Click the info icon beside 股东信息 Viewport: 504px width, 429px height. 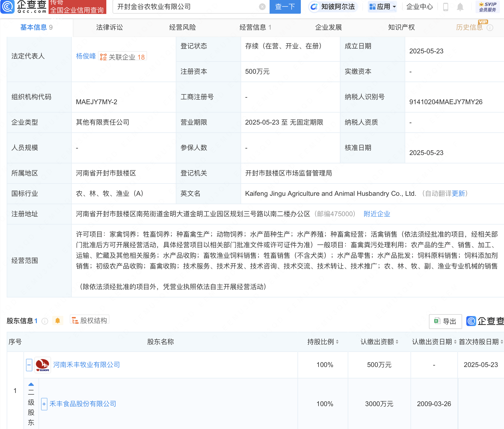pyautogui.click(x=45, y=321)
